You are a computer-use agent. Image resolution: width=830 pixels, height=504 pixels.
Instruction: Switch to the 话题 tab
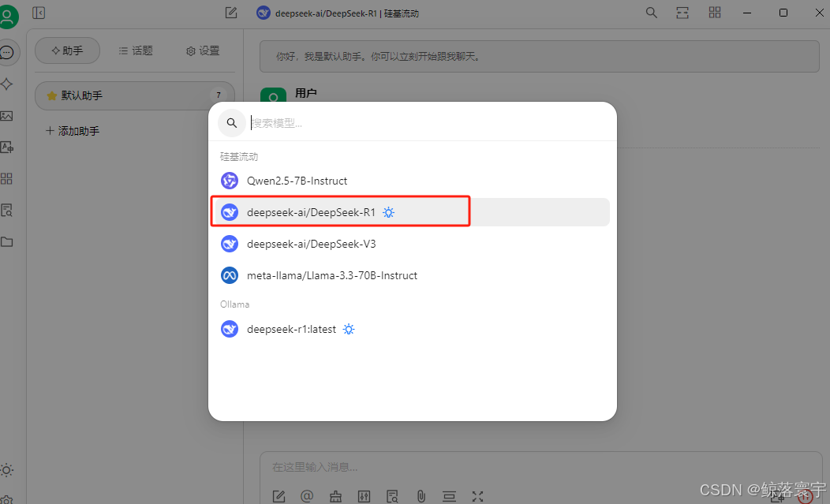coord(135,50)
